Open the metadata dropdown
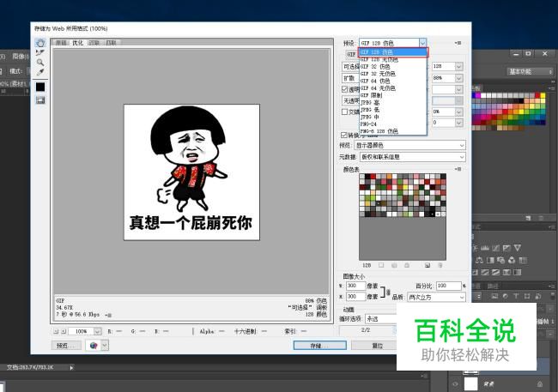 (x=412, y=157)
